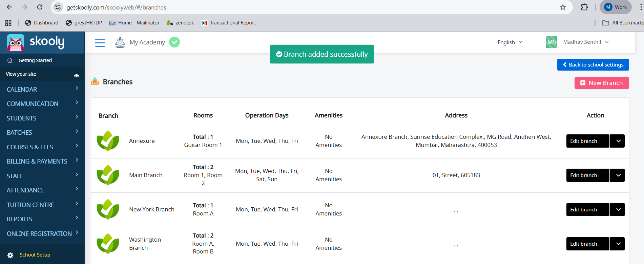Go back to school settings
The image size is (644, 264).
tap(593, 65)
